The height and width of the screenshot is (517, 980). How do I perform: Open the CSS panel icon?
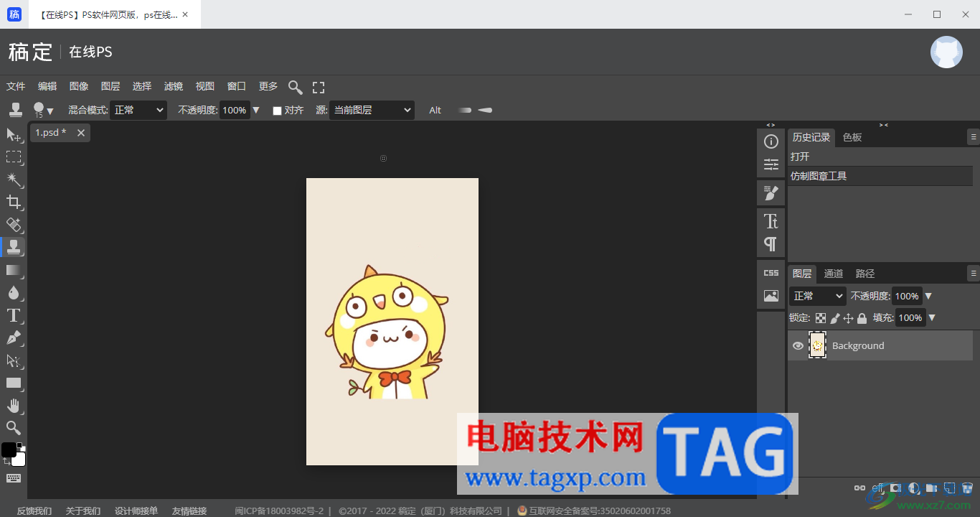(771, 273)
